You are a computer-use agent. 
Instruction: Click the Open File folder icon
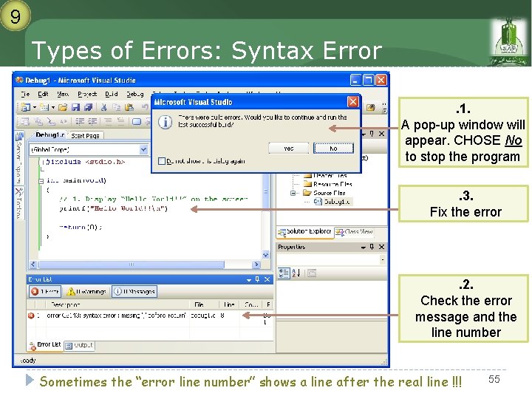(x=62, y=108)
